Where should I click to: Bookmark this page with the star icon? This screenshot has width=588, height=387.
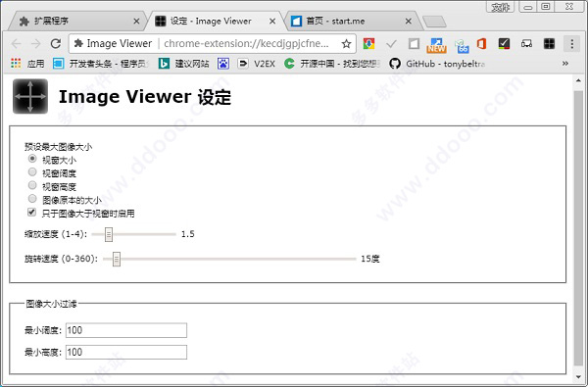click(x=346, y=44)
